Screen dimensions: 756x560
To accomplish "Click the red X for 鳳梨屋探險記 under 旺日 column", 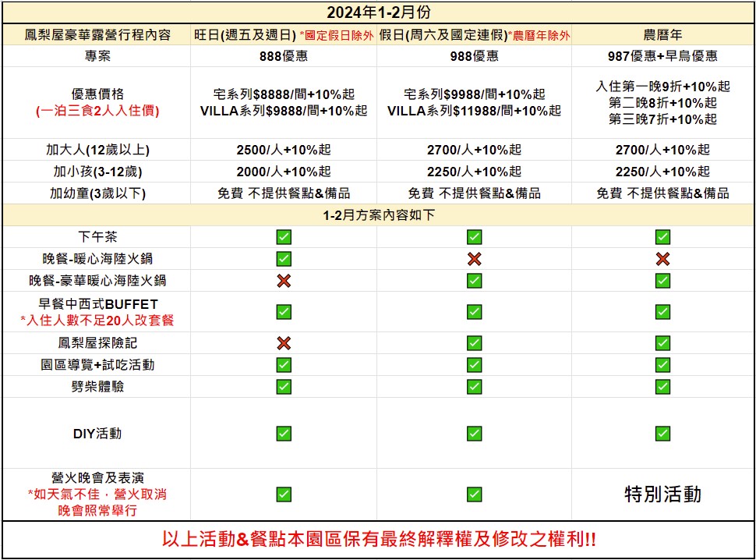I will click(284, 343).
